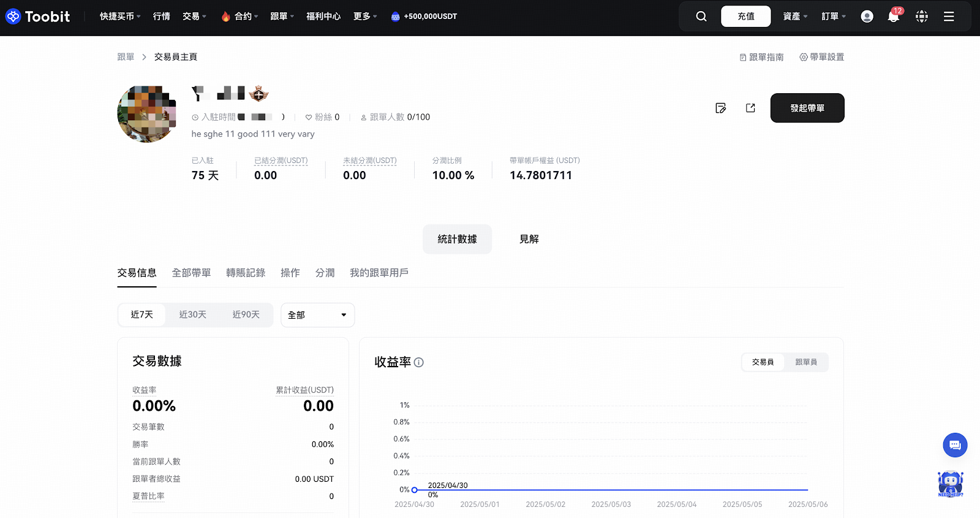The image size is (980, 518).
Task: Click the 發起帶單 button
Action: [807, 108]
